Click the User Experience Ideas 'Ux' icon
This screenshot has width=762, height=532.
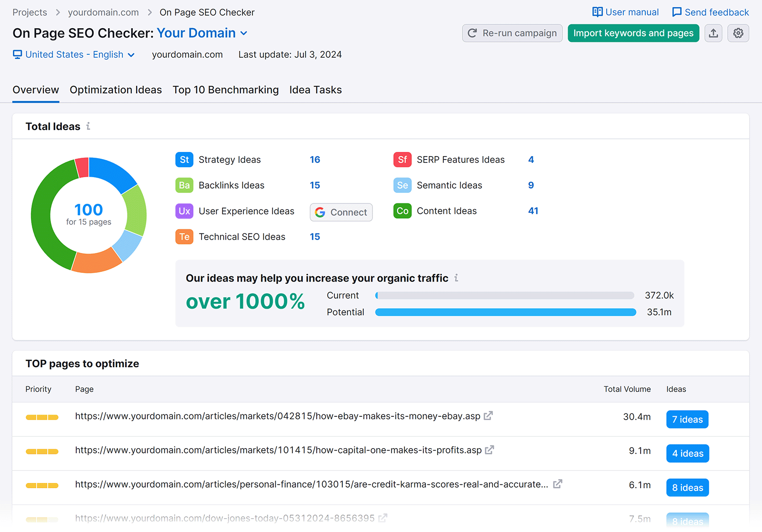184,211
